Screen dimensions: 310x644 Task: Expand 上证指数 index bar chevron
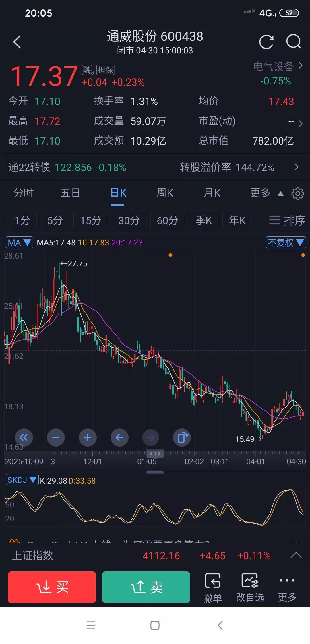coord(296,555)
